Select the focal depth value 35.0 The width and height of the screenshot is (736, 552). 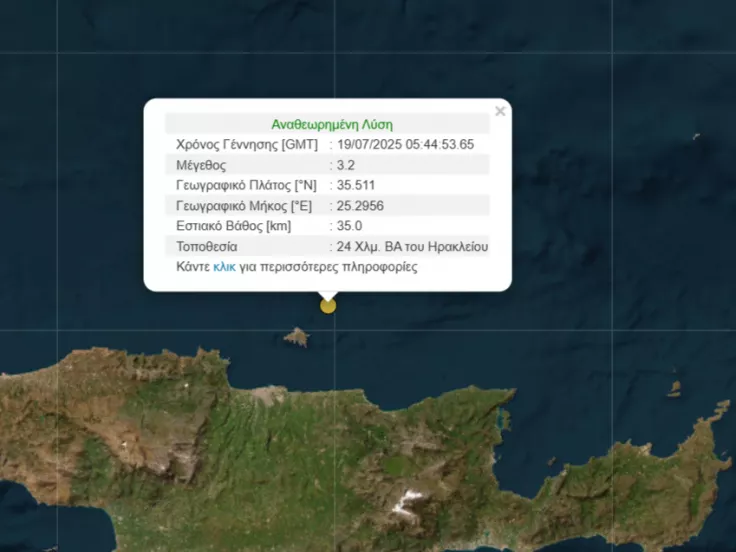(x=350, y=226)
